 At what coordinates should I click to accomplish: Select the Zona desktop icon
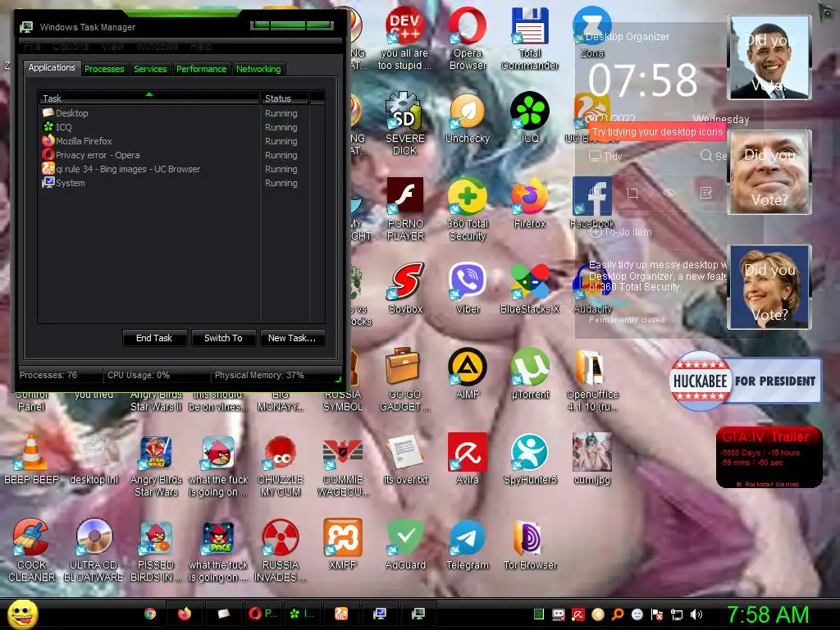592,33
